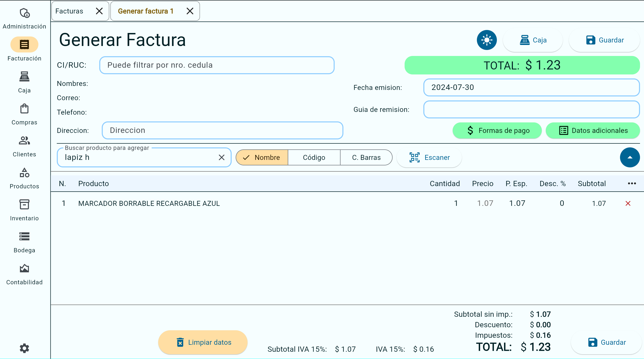Close the Generar factura 1 tab
Image resolution: width=644 pixels, height=359 pixels.
click(x=190, y=11)
